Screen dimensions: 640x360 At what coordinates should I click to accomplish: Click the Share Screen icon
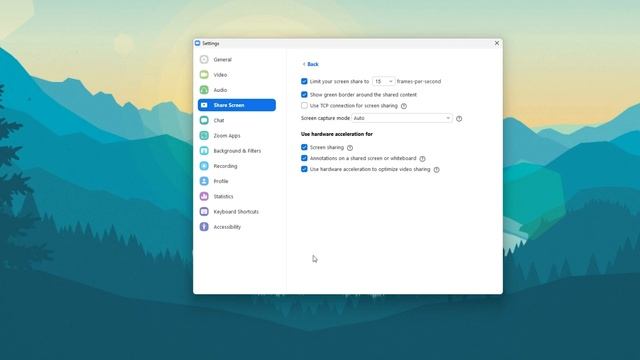pyautogui.click(x=204, y=105)
